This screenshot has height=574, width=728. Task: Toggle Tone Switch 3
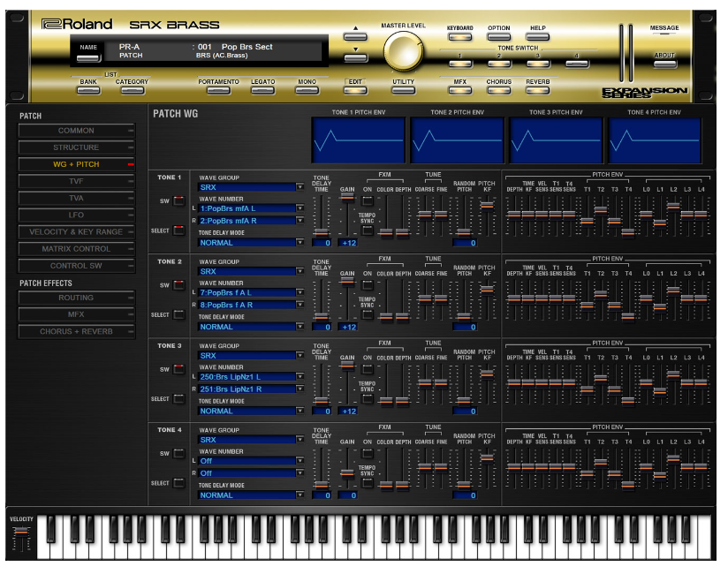pos(538,64)
